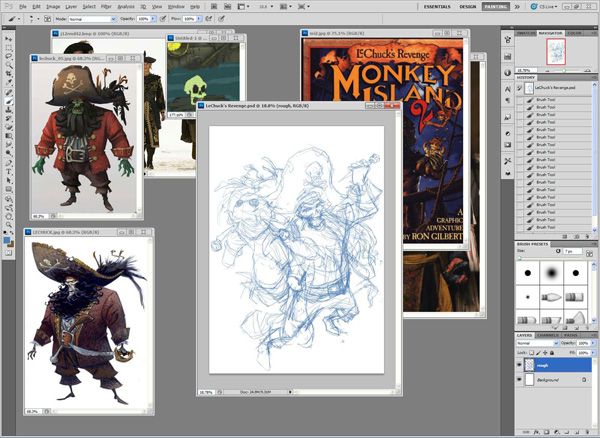
Task: Select the Eraser tool
Action: (x=8, y=127)
